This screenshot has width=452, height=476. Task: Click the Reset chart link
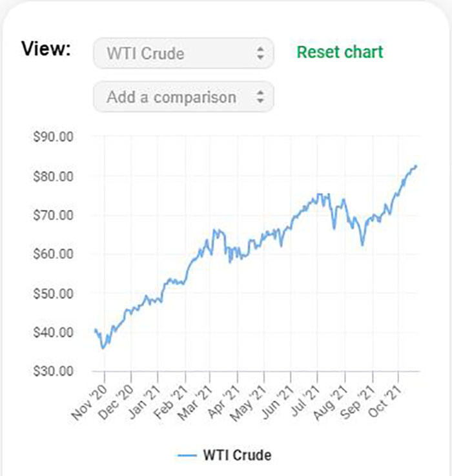tap(340, 52)
